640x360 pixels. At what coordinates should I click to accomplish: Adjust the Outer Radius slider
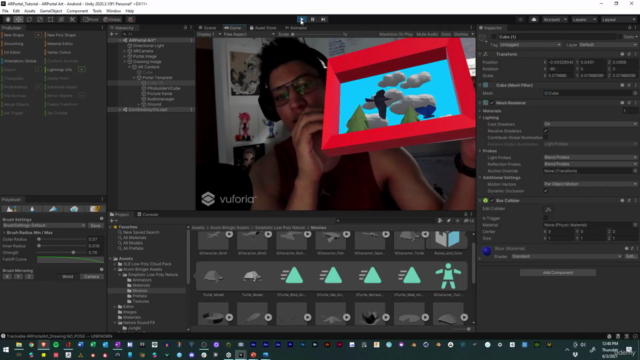[x=62, y=239]
